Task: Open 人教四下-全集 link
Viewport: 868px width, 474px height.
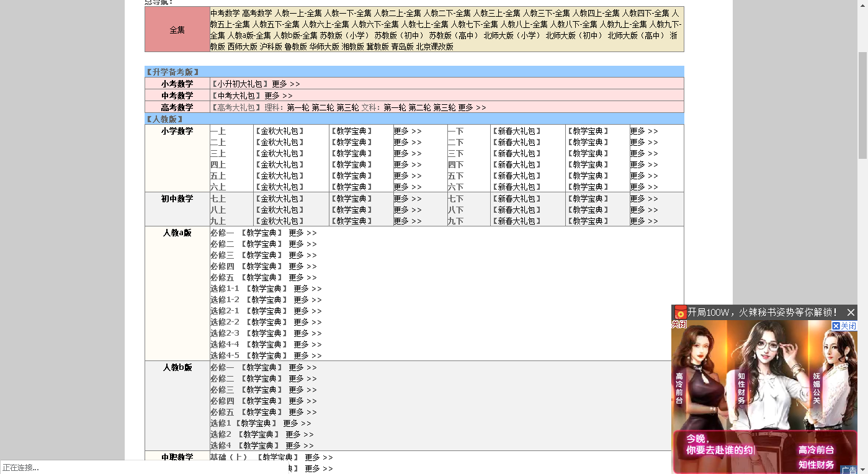Action: [x=645, y=13]
